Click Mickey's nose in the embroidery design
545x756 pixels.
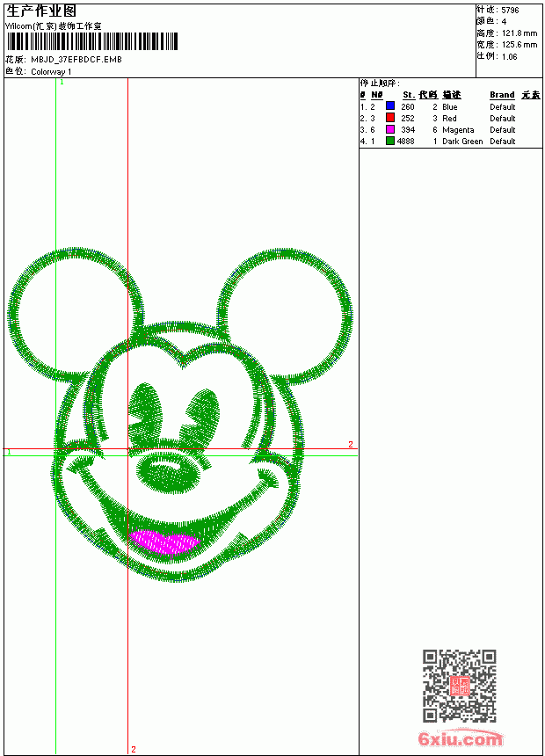[x=167, y=472]
